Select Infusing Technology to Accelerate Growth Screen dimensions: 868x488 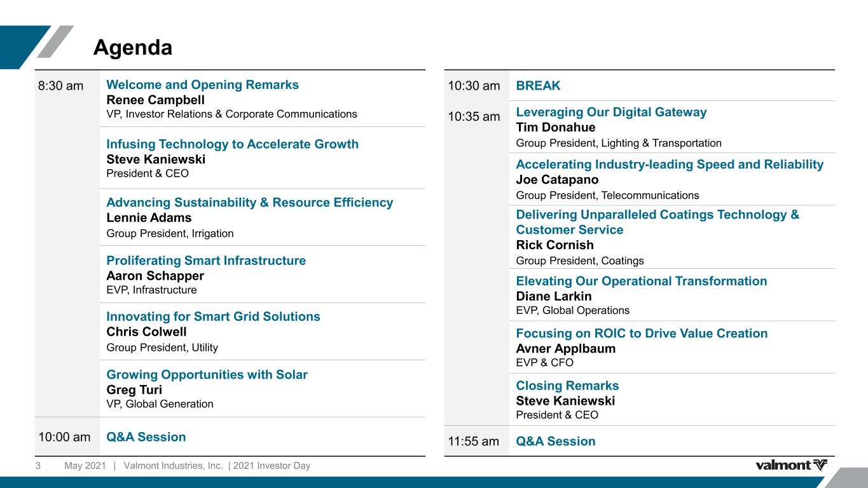click(x=232, y=144)
